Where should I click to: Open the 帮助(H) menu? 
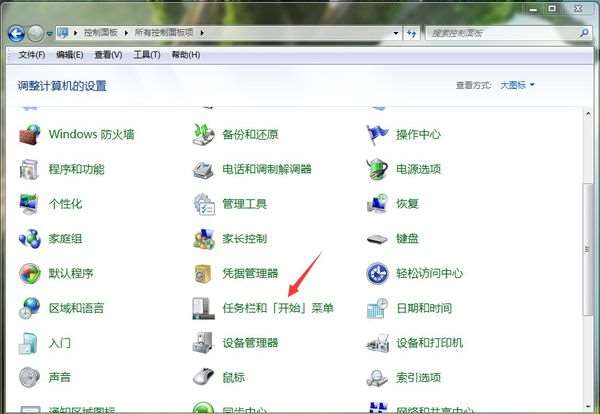pos(186,55)
